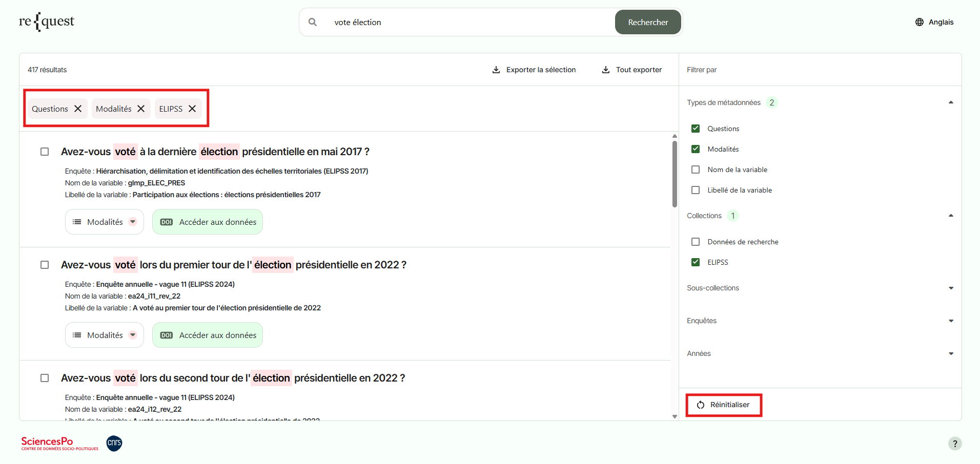
Task: Select the first result's checkbox for 2017 election
Action: click(45, 152)
